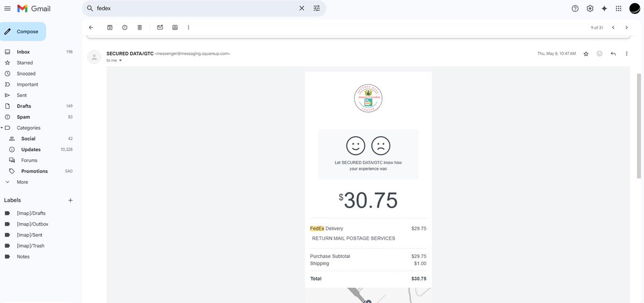
Task: Mark this email as unread
Action: click(160, 27)
